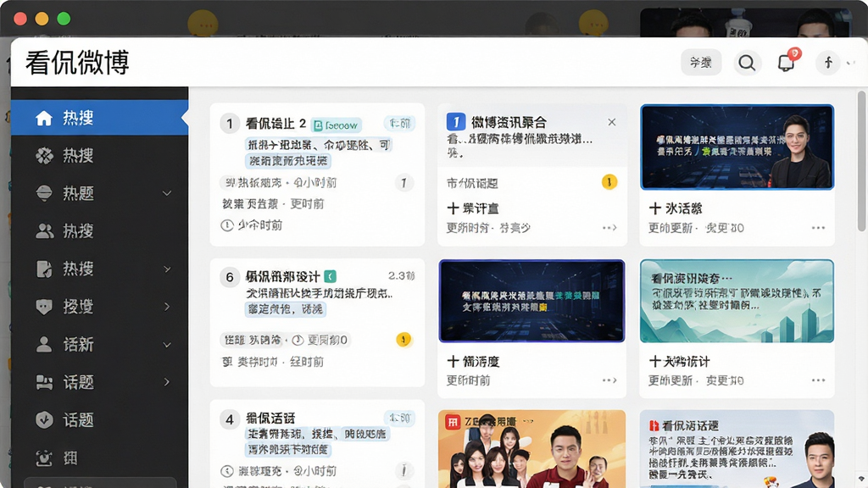Click the rank number 1 circle on the first card

coord(229,124)
